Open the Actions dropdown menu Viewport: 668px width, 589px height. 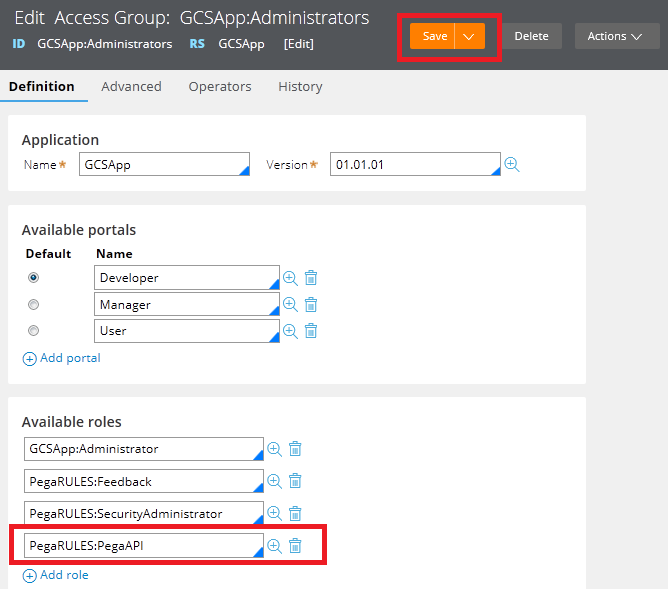(x=617, y=36)
